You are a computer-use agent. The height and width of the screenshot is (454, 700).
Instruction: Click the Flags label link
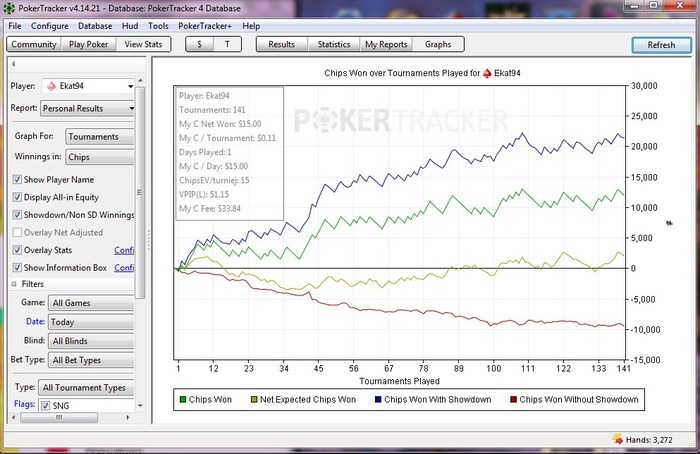25,404
